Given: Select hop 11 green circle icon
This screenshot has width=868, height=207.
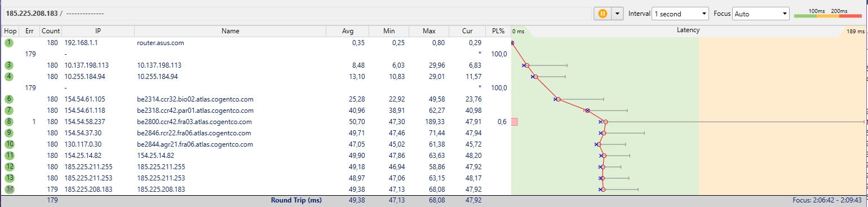Looking at the screenshot, I should point(9,155).
